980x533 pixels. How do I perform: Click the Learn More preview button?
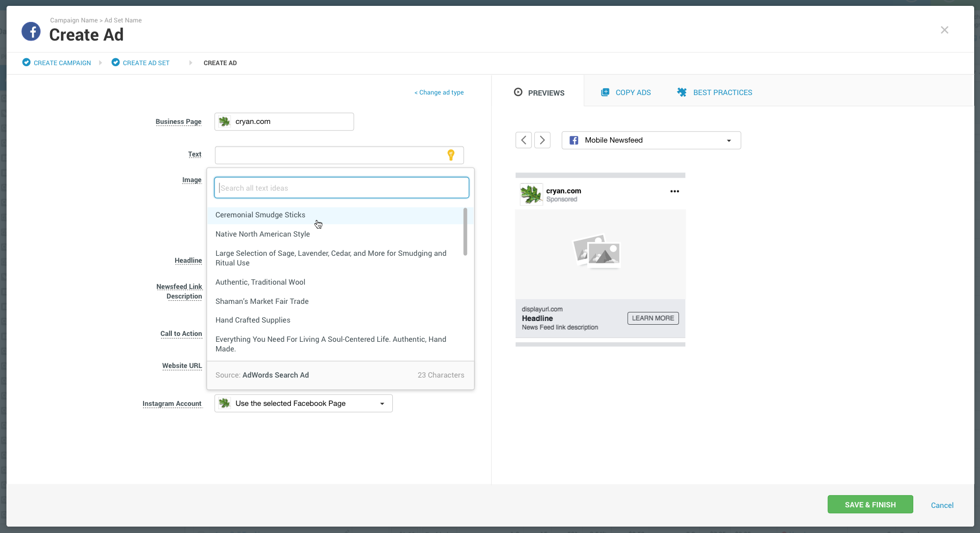pos(653,318)
